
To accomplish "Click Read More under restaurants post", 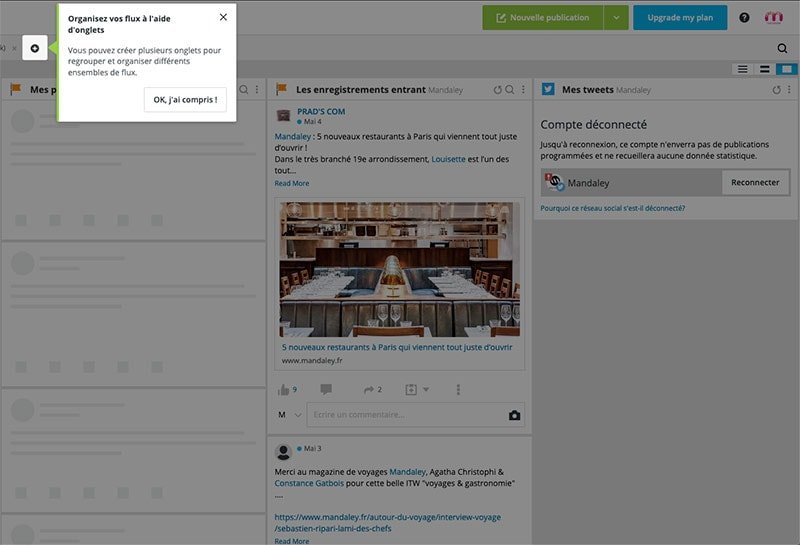I will pyautogui.click(x=292, y=183).
